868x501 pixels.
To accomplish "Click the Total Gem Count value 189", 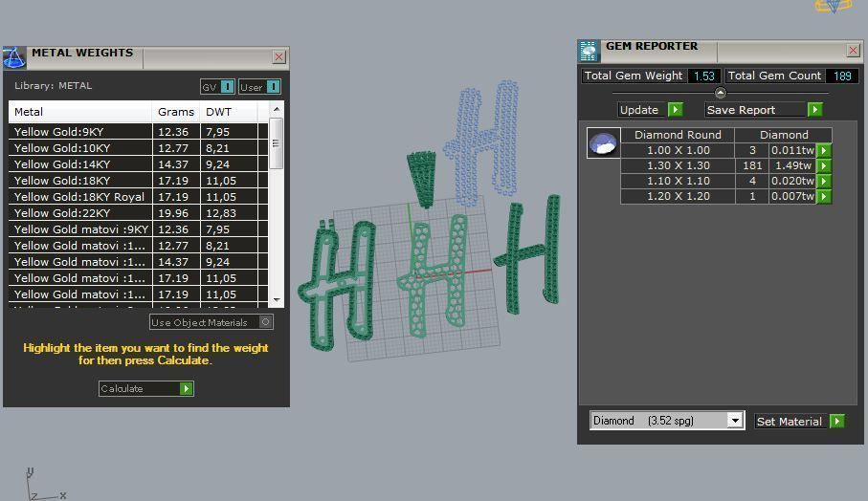I will coord(842,76).
